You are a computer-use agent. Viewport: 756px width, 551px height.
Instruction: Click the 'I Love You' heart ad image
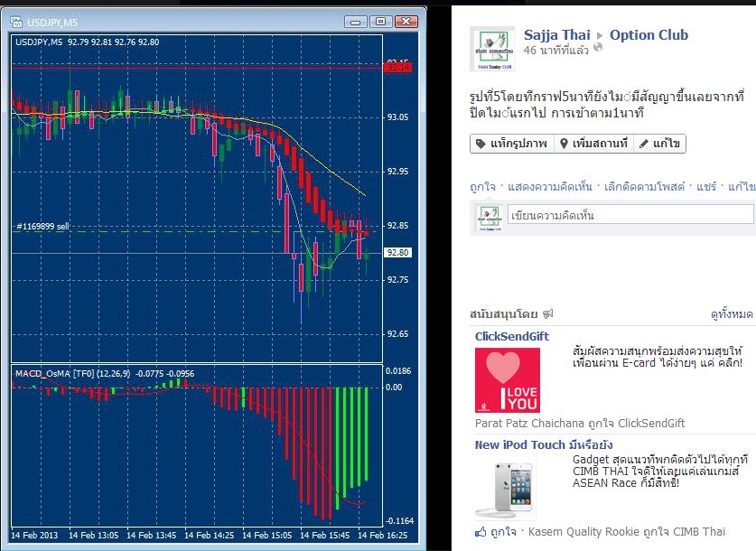508,380
